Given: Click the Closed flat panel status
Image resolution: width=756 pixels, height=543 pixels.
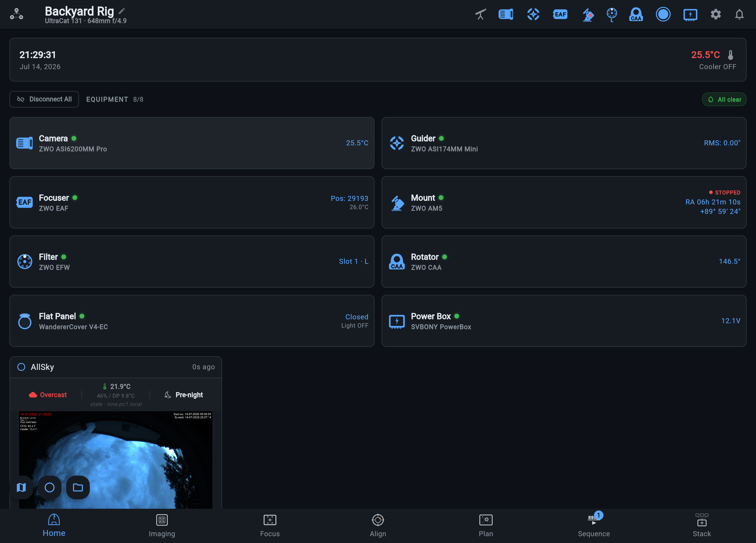Looking at the screenshot, I should point(357,317).
